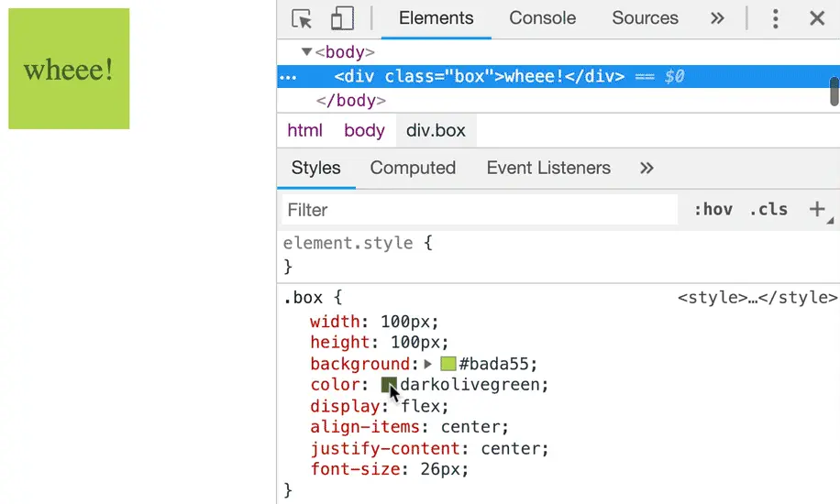Viewport: 840px width, 504px height.
Task: Edit the flex display value
Action: click(x=420, y=407)
